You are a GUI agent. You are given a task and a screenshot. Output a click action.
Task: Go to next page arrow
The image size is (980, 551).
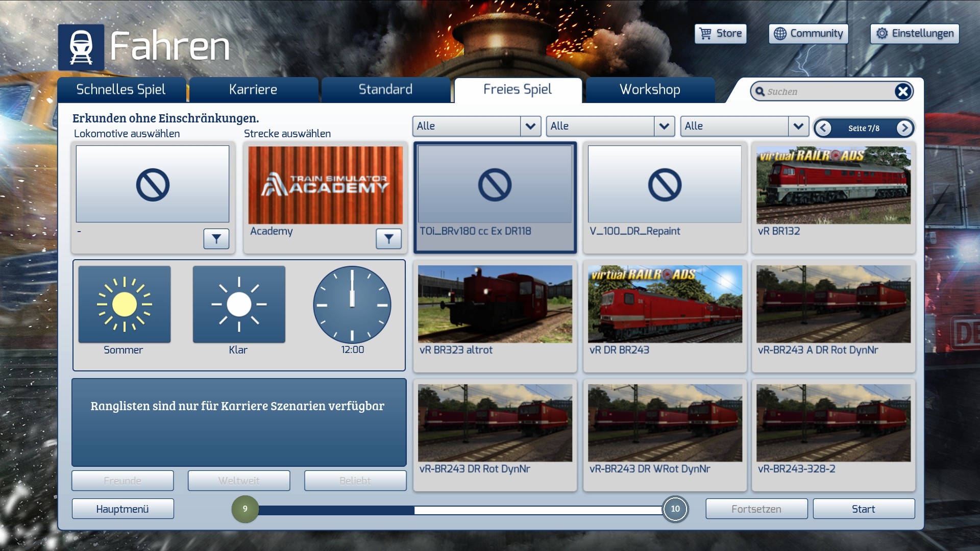pos(904,128)
